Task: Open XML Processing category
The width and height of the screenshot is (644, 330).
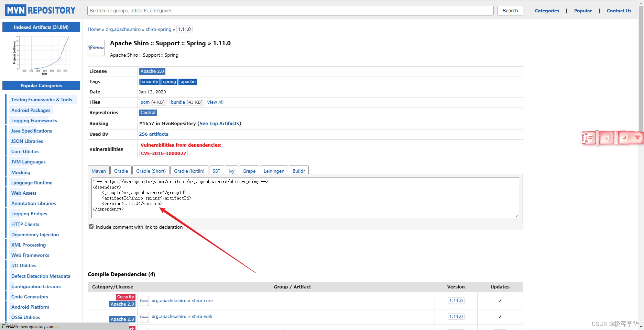Action: point(29,245)
